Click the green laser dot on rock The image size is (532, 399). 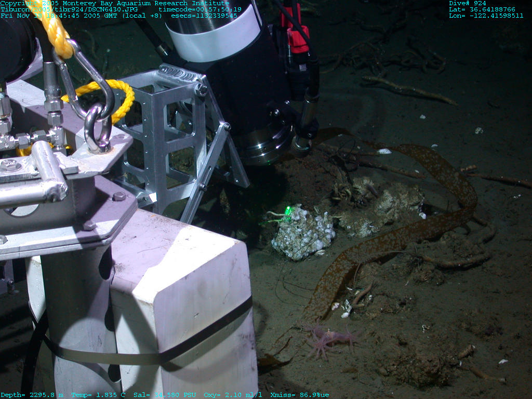pyautogui.click(x=288, y=210)
